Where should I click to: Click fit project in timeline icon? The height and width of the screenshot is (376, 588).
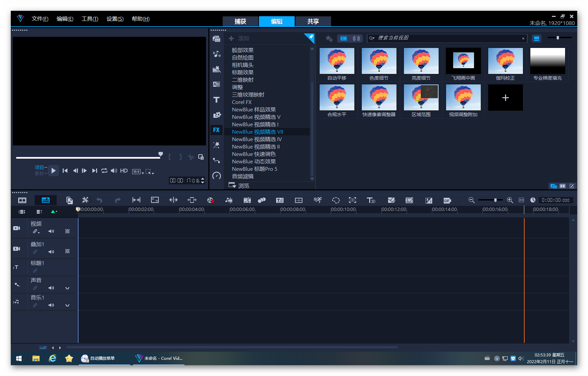(521, 200)
